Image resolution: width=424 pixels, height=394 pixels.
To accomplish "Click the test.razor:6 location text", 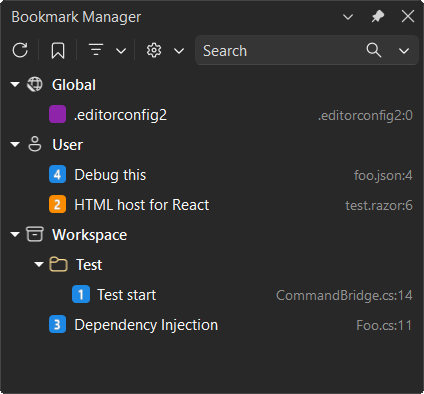I will pyautogui.click(x=379, y=205).
